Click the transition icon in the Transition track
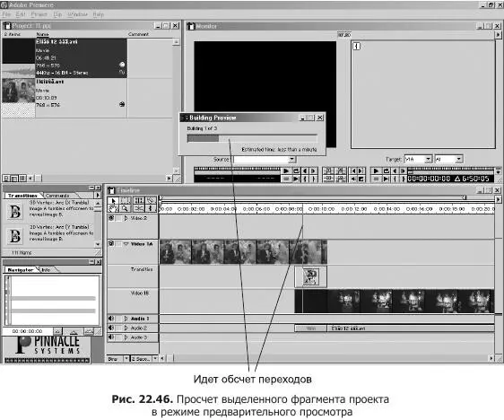The height and width of the screenshot is (420, 504). [311, 277]
